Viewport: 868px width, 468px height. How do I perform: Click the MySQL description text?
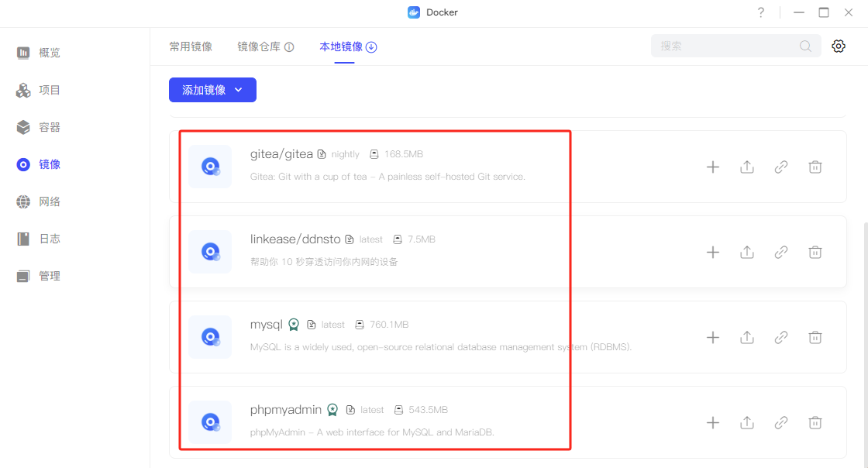click(x=441, y=347)
